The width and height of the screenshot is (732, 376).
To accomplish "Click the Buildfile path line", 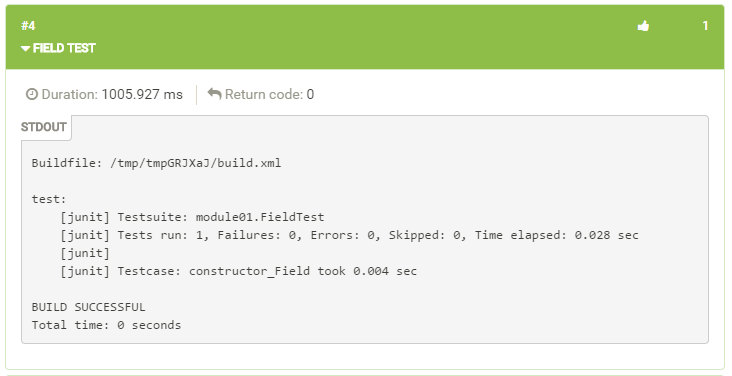I will pos(156,163).
